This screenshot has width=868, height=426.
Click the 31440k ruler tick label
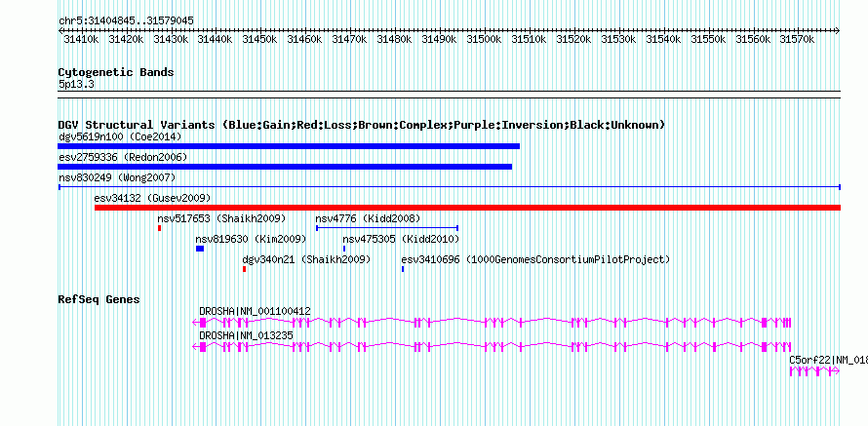pos(216,39)
